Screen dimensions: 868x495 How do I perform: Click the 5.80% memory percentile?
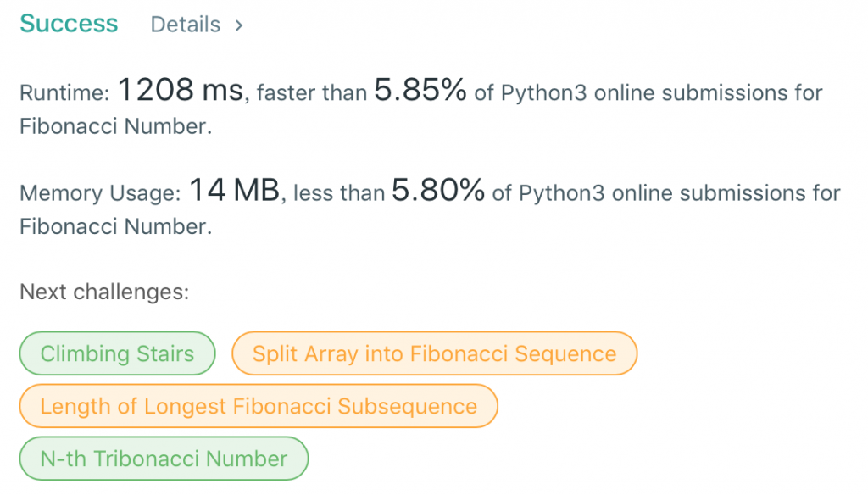tap(438, 191)
